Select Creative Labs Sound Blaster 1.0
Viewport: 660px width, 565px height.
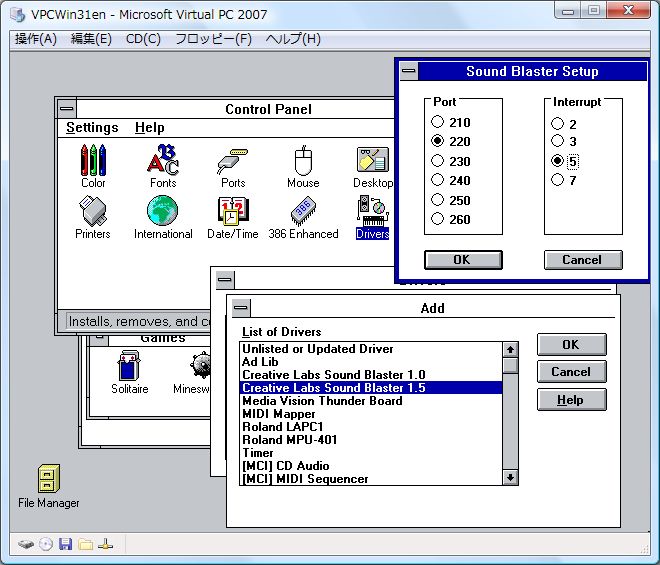point(371,375)
